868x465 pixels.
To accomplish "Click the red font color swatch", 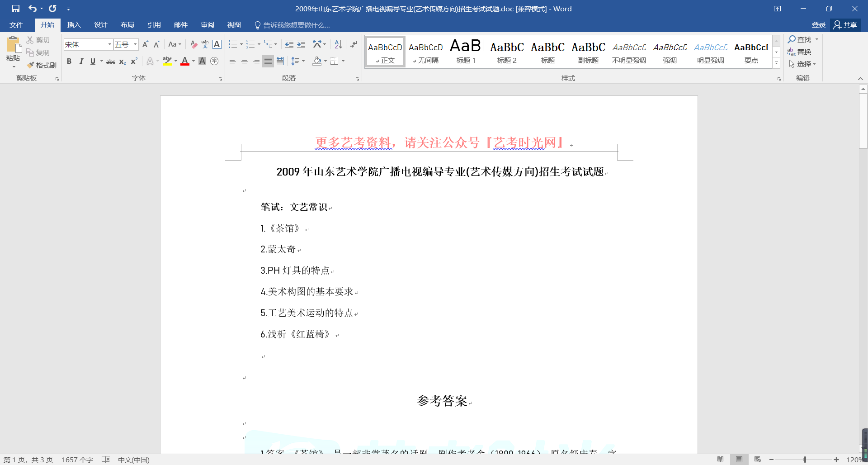I will [x=184, y=62].
